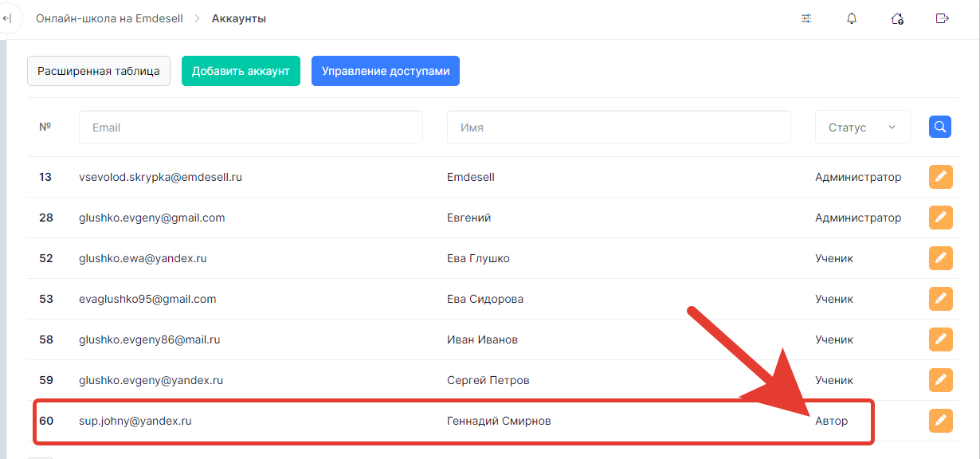Click the Управление доступами button
This screenshot has width=980, height=459.
tap(386, 71)
